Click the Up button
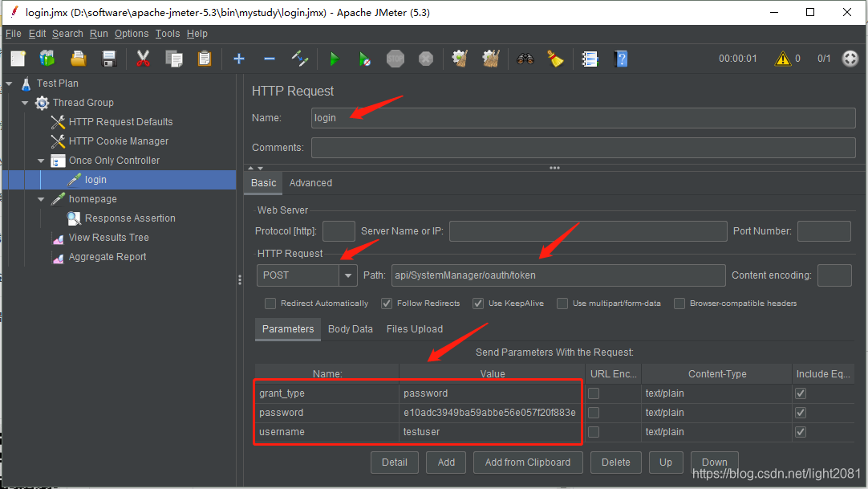This screenshot has width=868, height=489. tap(665, 463)
